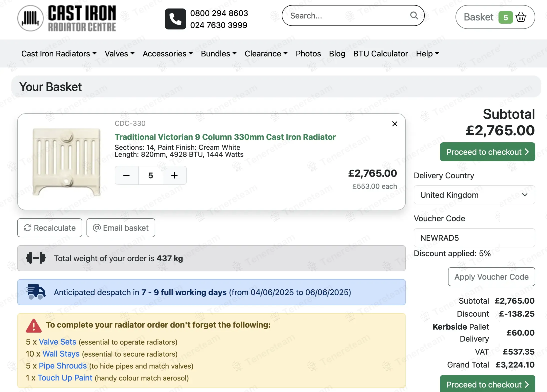Image resolution: width=547 pixels, height=392 pixels.
Task: Expand the Valves dropdown menu
Action: (119, 54)
